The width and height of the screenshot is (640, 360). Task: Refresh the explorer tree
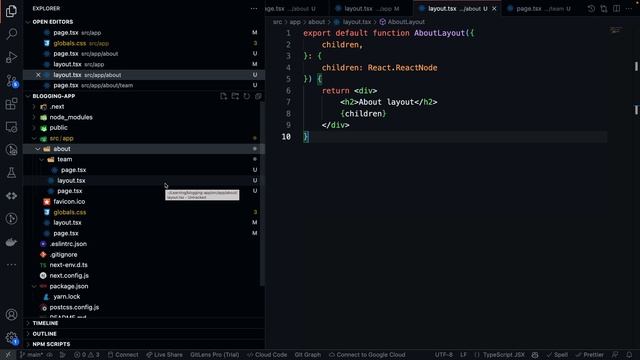tap(247, 96)
